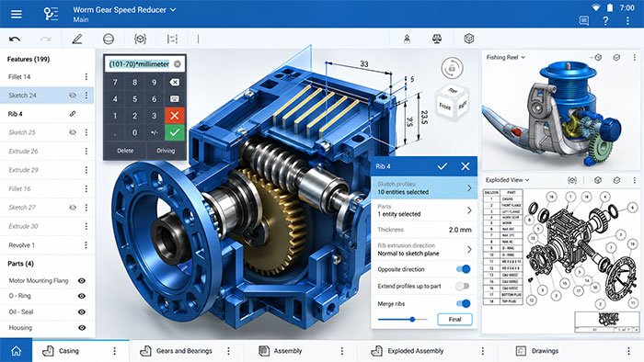Select the Sketch pencil tool

pyautogui.click(x=76, y=39)
